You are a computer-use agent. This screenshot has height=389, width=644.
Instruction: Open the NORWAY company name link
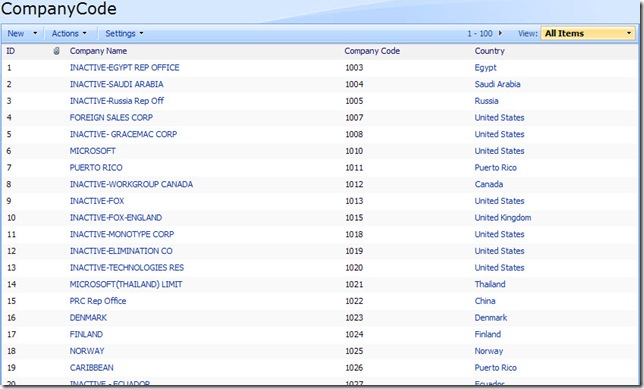[x=87, y=351]
